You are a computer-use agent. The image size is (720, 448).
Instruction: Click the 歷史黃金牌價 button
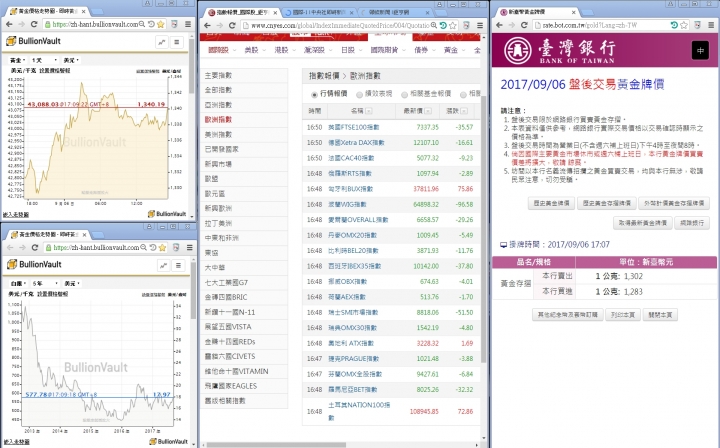pyautogui.click(x=550, y=203)
